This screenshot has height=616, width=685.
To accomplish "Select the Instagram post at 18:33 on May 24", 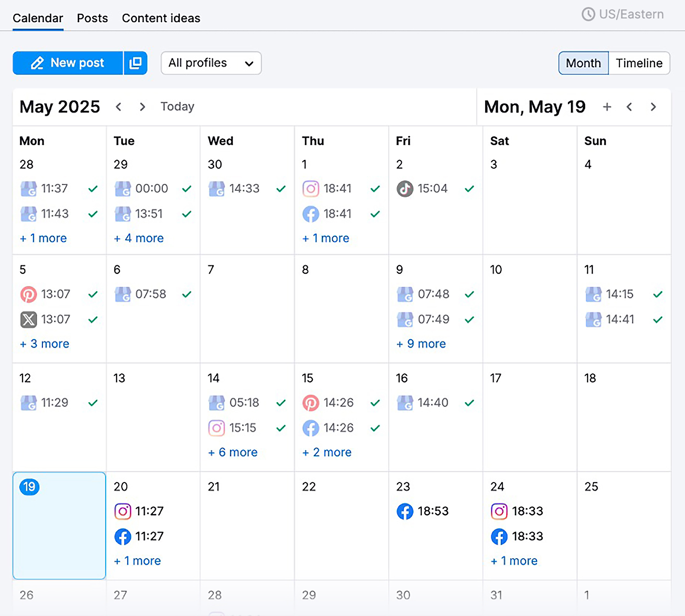I will [516, 511].
